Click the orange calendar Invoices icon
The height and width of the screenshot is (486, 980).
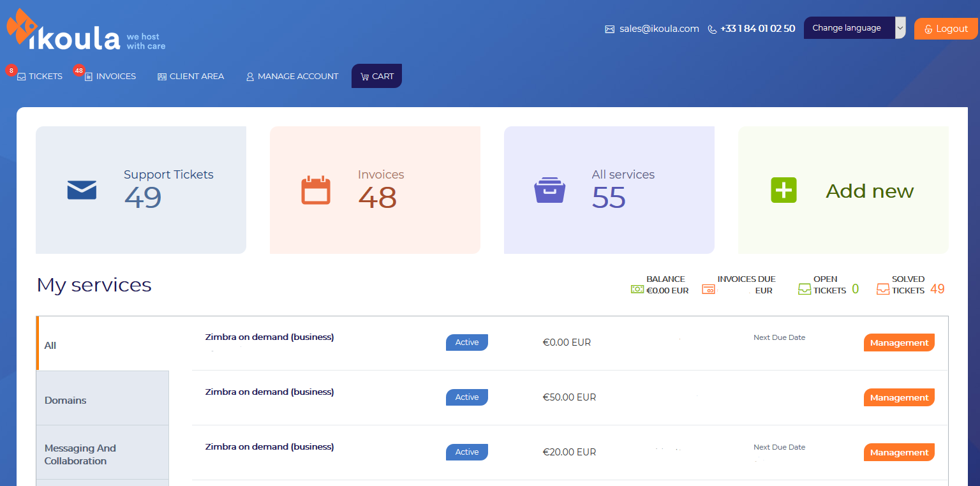click(316, 190)
